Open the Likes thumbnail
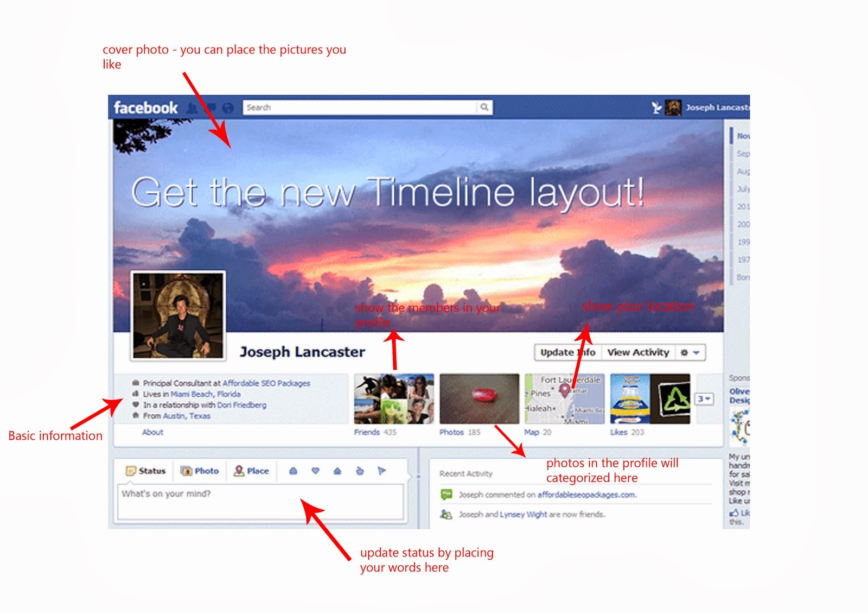The width and height of the screenshot is (868, 614). [650, 398]
